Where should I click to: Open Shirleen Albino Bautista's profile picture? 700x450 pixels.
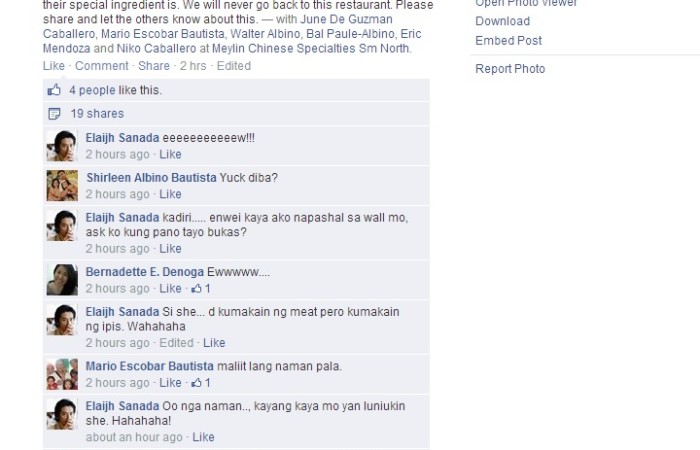pos(62,186)
